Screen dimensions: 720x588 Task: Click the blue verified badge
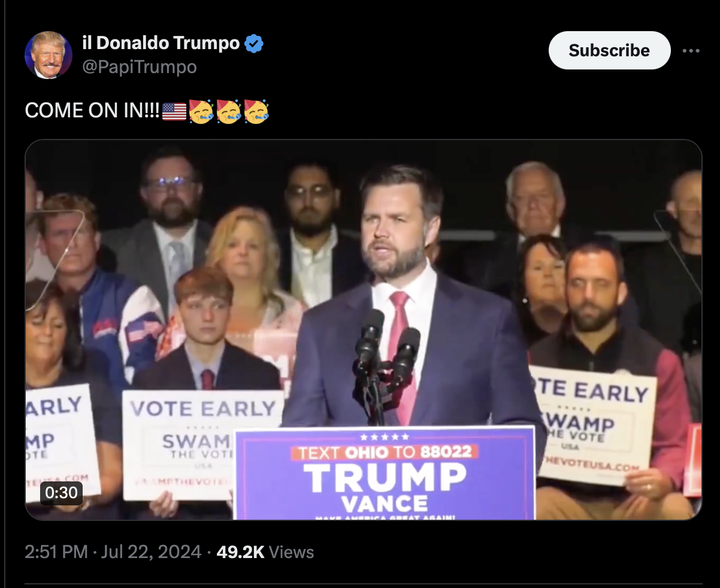tap(254, 44)
